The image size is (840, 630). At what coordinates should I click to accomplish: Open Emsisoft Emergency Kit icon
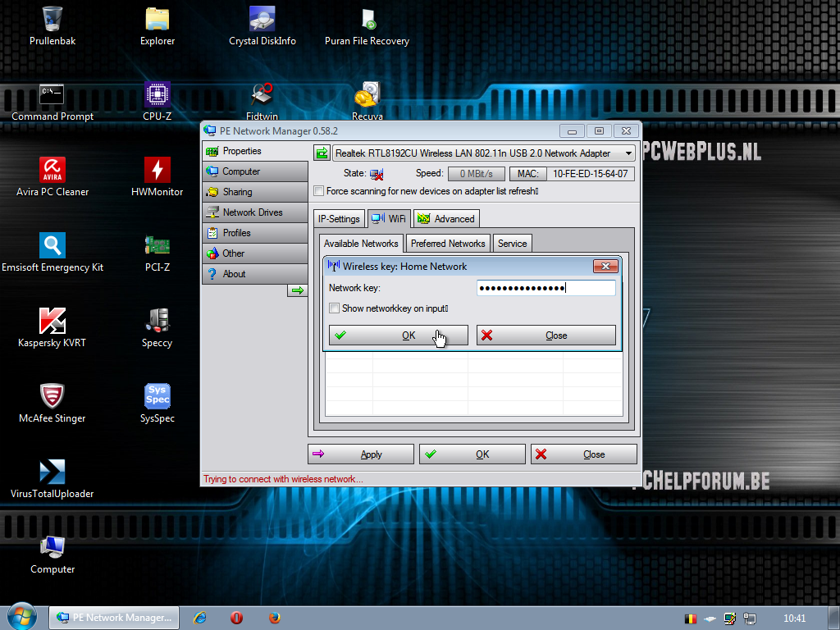pyautogui.click(x=52, y=253)
